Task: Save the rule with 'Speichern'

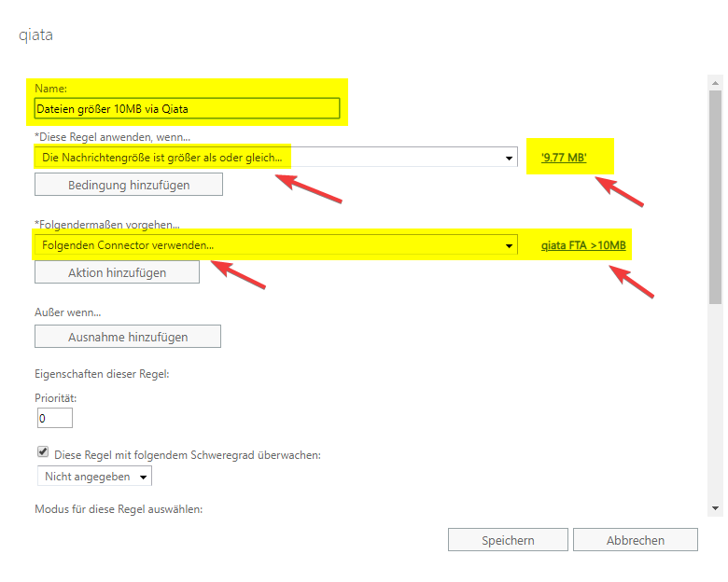Action: (508, 540)
